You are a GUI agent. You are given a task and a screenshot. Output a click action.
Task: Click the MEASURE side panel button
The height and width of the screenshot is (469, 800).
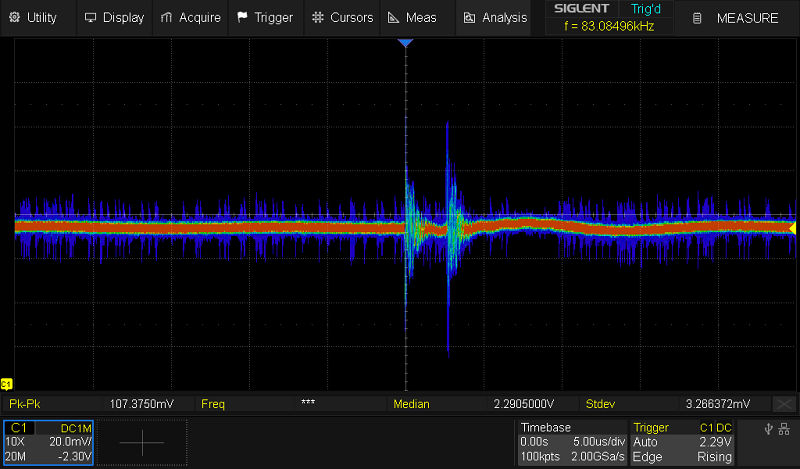(x=738, y=18)
